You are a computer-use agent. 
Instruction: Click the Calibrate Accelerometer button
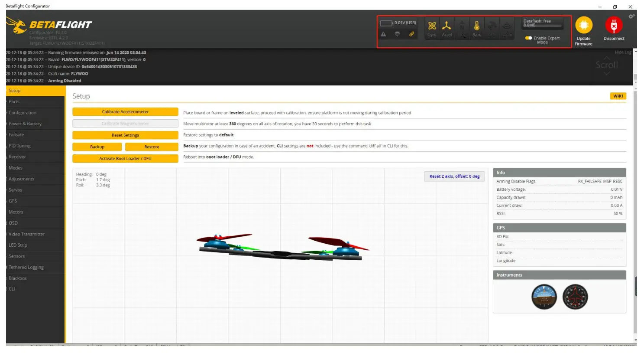tap(125, 111)
